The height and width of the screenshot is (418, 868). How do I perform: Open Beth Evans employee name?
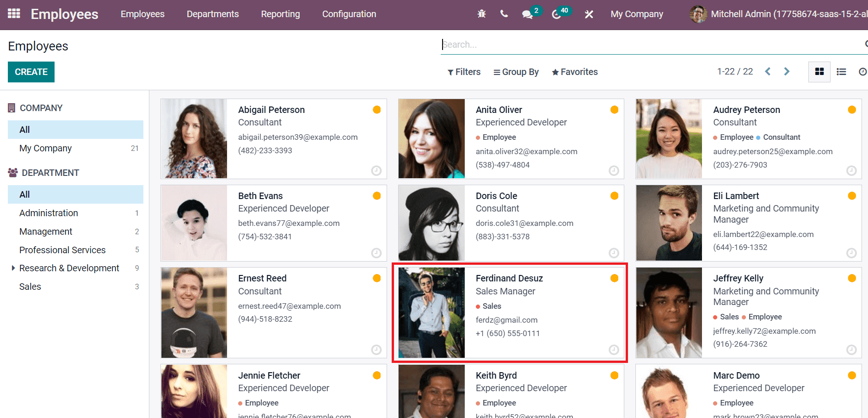(260, 196)
